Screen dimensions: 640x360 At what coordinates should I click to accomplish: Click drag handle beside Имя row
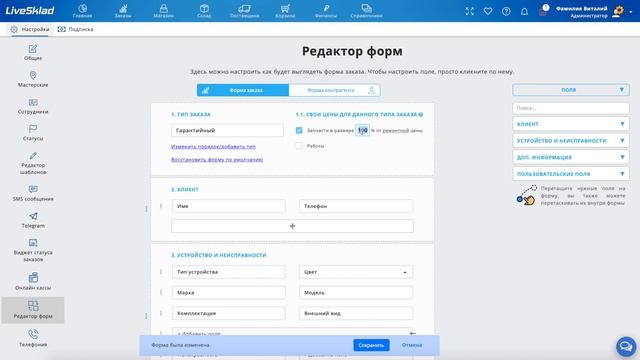point(161,206)
